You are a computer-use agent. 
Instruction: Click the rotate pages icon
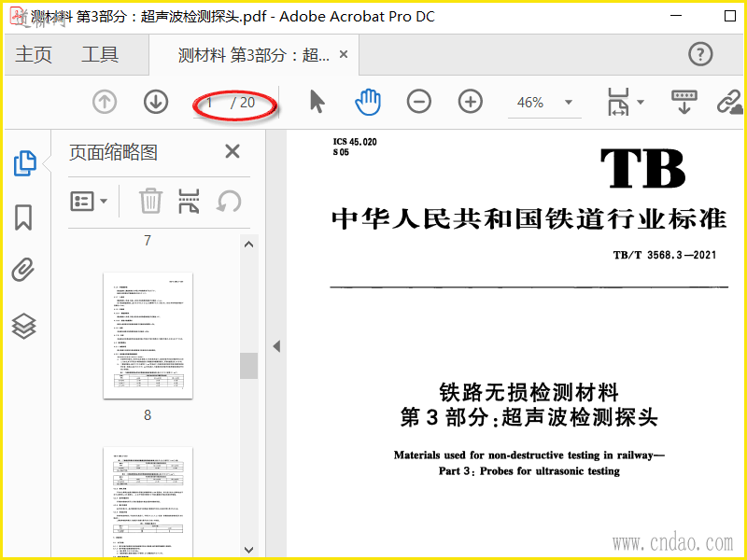229,201
